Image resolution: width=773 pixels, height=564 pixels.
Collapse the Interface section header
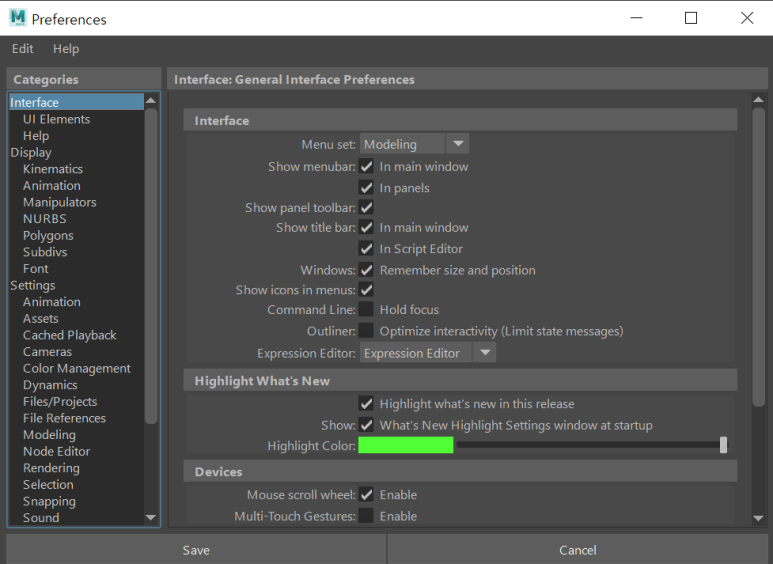tap(460, 120)
